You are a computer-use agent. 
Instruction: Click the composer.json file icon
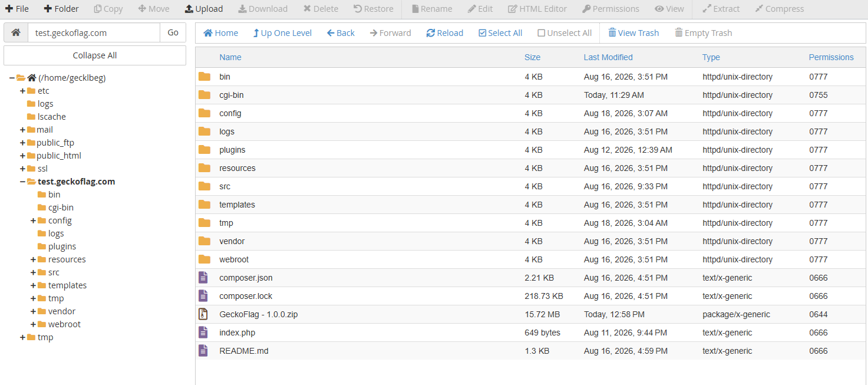coord(203,278)
